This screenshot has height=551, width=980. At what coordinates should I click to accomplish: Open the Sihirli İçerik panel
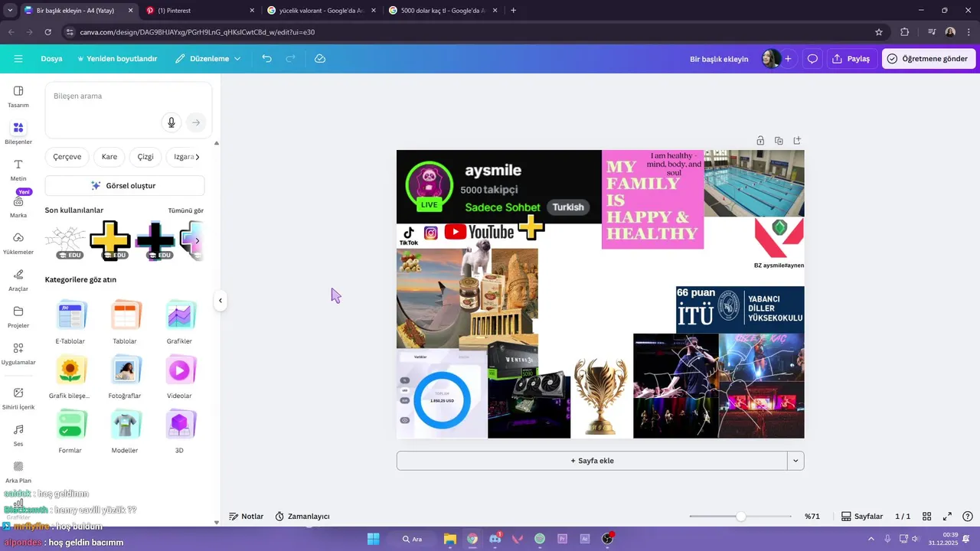pyautogui.click(x=18, y=398)
